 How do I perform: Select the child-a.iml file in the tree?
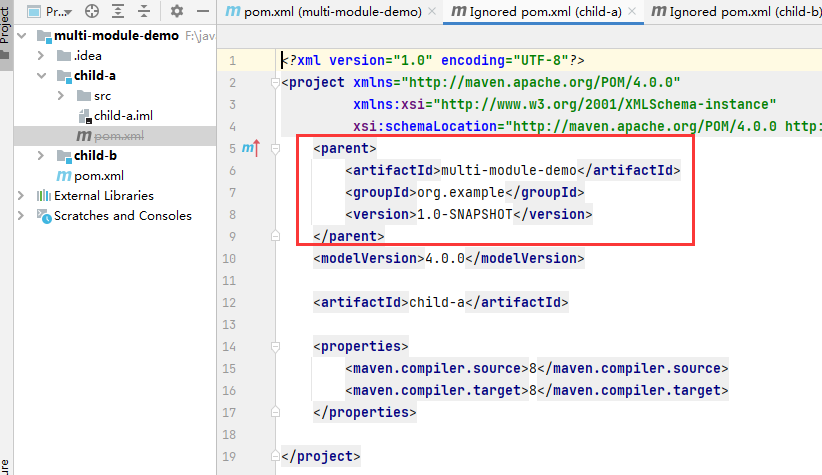pos(122,116)
